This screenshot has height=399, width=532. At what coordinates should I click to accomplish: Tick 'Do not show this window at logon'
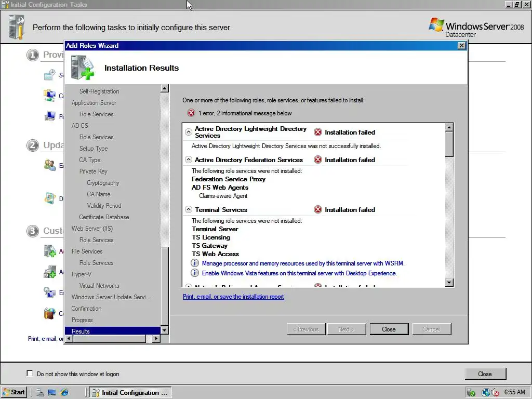click(x=30, y=373)
